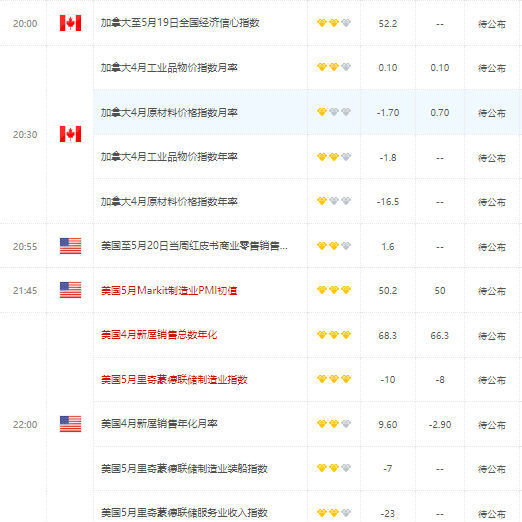Open 美国5月里奇蒙德联储制造业装船指数 entry
The width and height of the screenshot is (522, 522).
[x=184, y=468]
